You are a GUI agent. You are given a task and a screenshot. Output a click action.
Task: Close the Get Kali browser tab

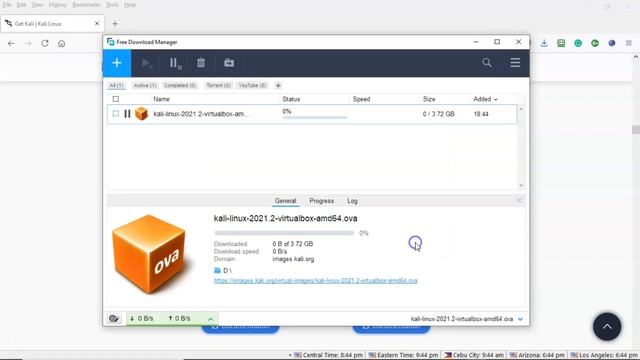[97, 24]
